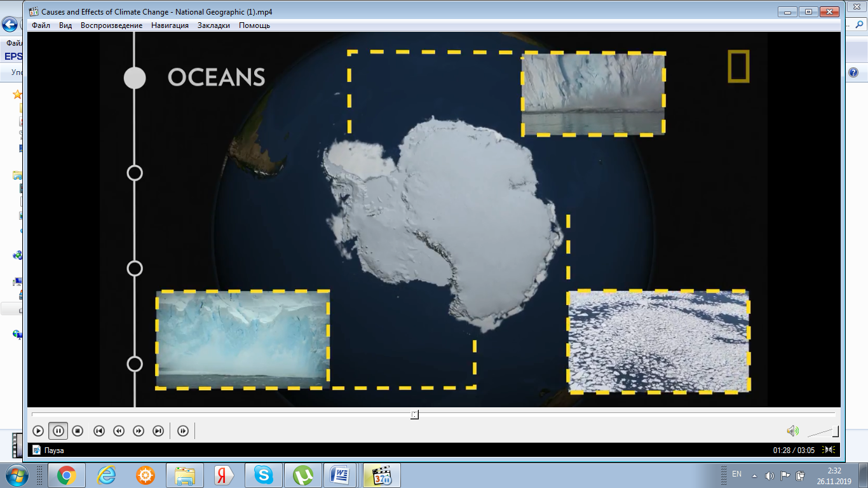Open uTorrent from the taskbar
The width and height of the screenshot is (868, 488).
(x=303, y=475)
